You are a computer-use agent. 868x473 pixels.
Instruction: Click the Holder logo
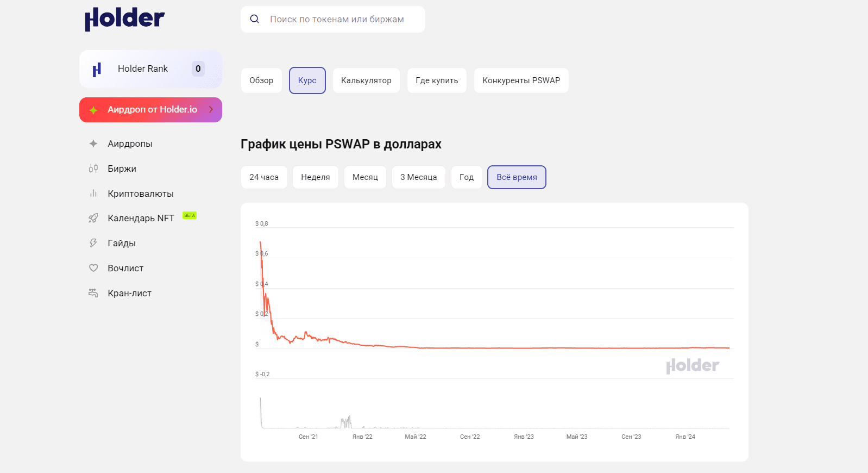click(124, 19)
